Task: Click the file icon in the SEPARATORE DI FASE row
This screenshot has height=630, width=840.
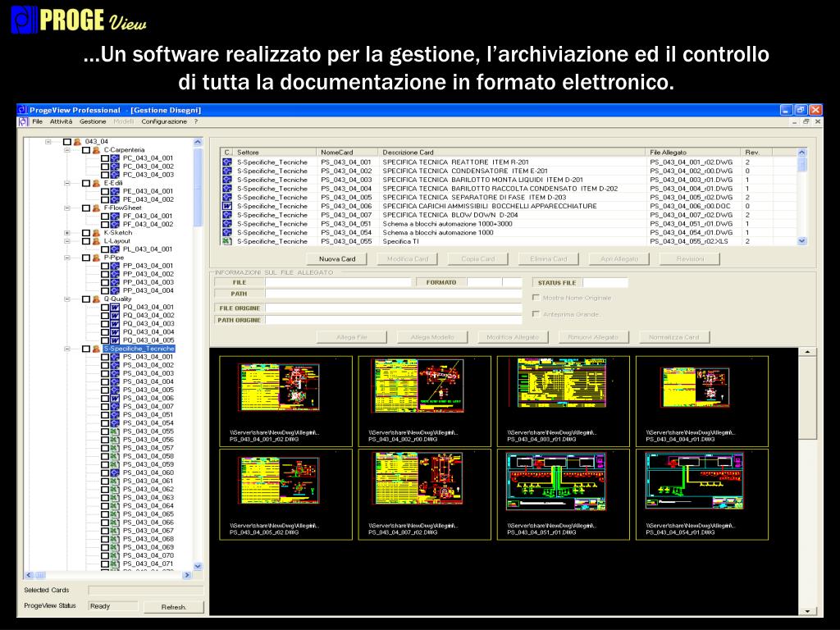Action: (x=227, y=197)
